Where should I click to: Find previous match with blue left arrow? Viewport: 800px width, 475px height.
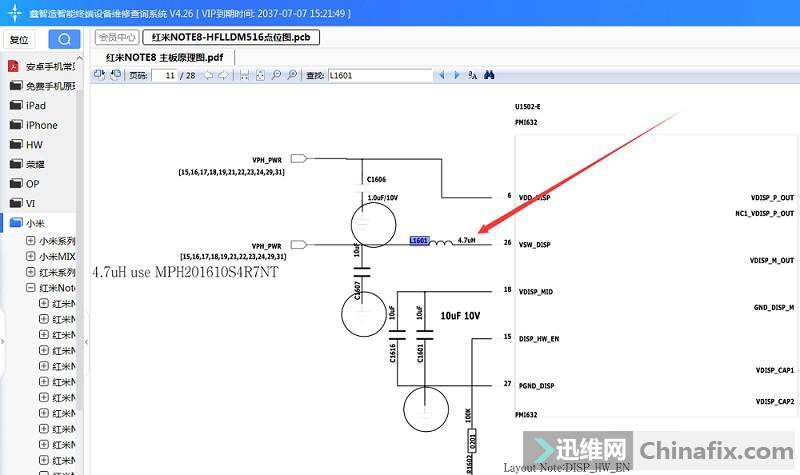coord(442,75)
